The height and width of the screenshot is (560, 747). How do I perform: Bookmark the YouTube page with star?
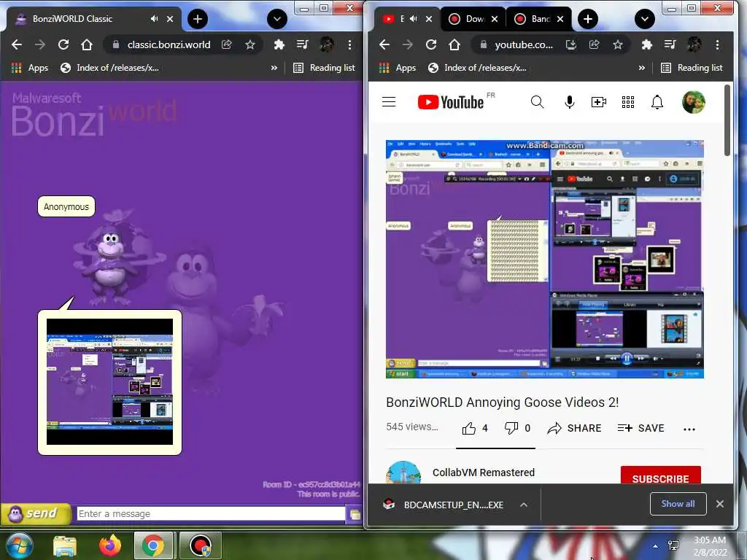click(x=618, y=44)
